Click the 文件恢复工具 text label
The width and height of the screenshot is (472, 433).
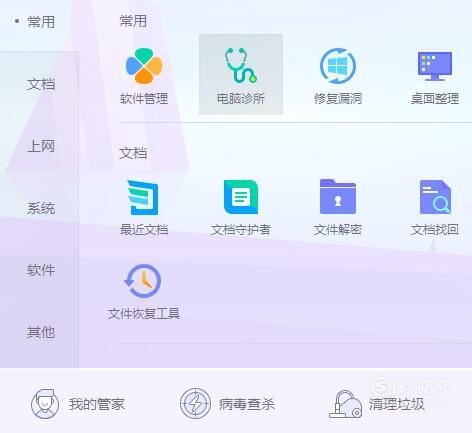[x=144, y=314]
